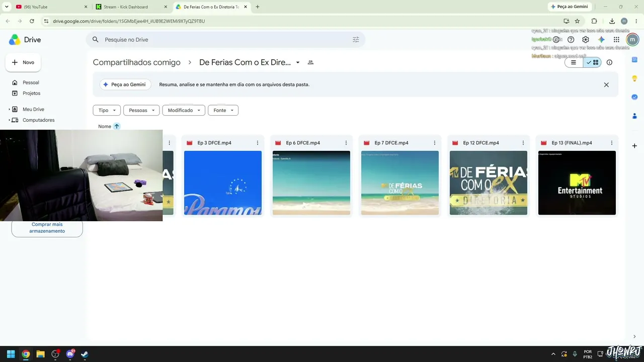The height and width of the screenshot is (362, 644).
Task: Click the shared people icon beside folder name
Action: click(310, 62)
